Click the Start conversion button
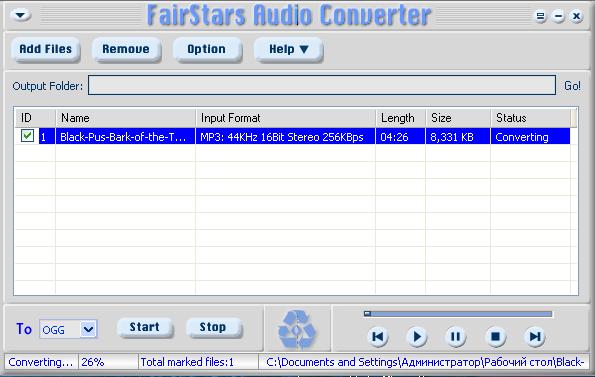The width and height of the screenshot is (595, 377). [145, 327]
